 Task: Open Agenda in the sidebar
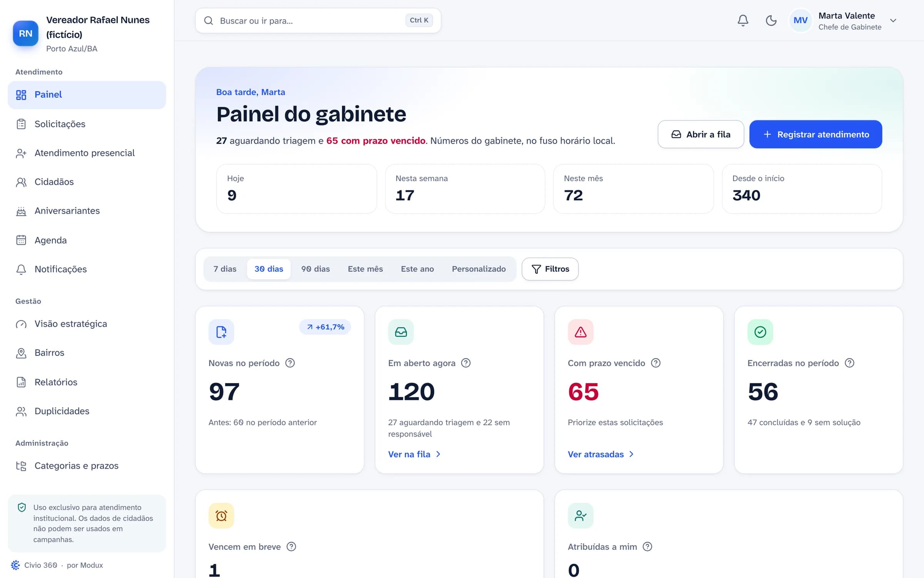[x=87, y=240]
